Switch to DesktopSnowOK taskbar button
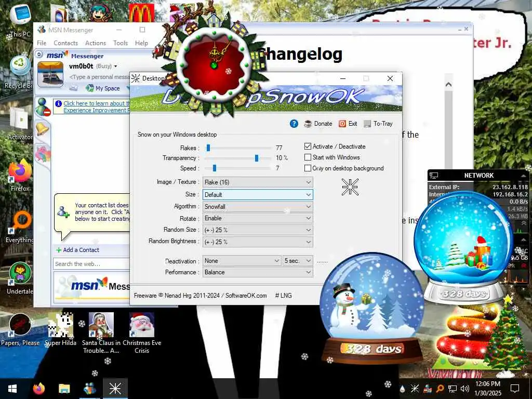The width and height of the screenshot is (532, 399). (115, 389)
